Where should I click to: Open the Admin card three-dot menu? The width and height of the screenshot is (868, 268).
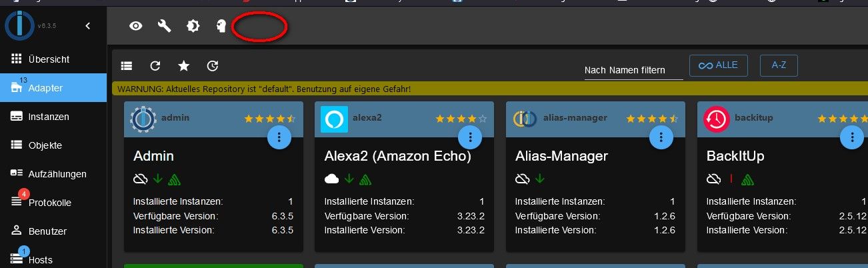[279, 137]
